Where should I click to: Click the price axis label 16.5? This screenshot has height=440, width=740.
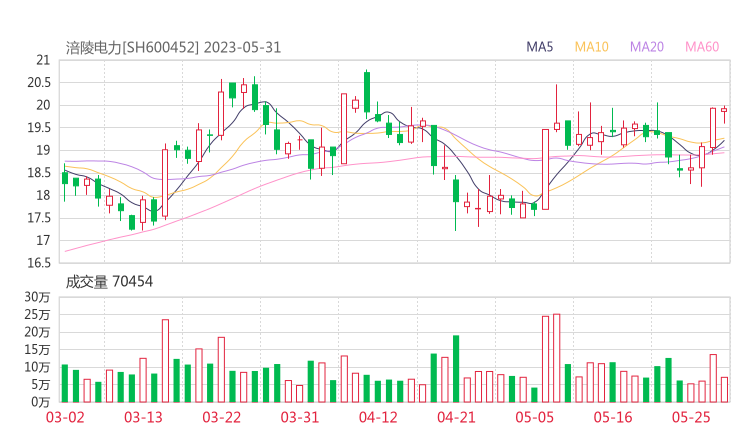point(39,263)
